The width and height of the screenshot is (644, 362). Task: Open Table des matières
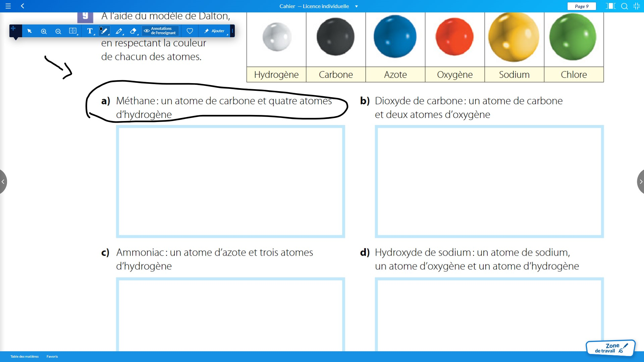click(x=24, y=356)
